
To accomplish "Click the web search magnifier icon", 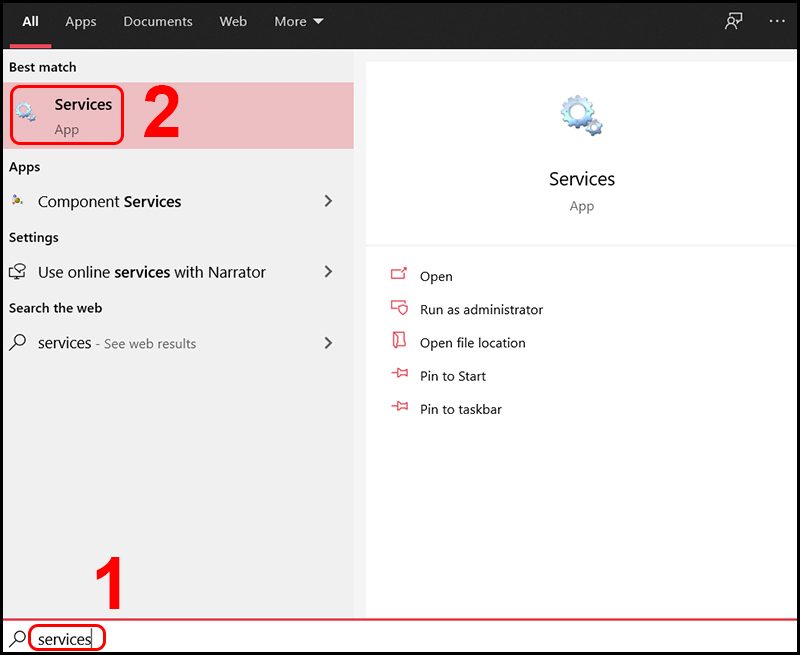I will [18, 343].
